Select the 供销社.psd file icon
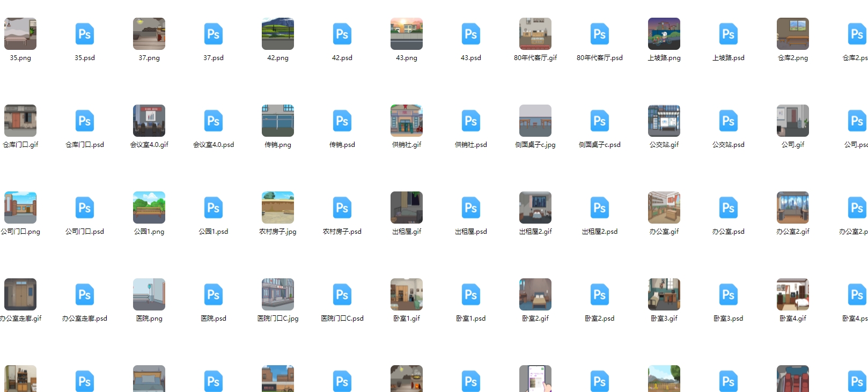This screenshot has height=392, width=868. 471,121
